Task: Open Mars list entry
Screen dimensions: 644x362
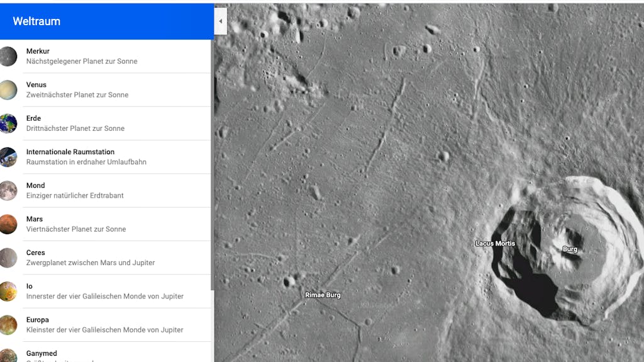Action: pos(105,224)
